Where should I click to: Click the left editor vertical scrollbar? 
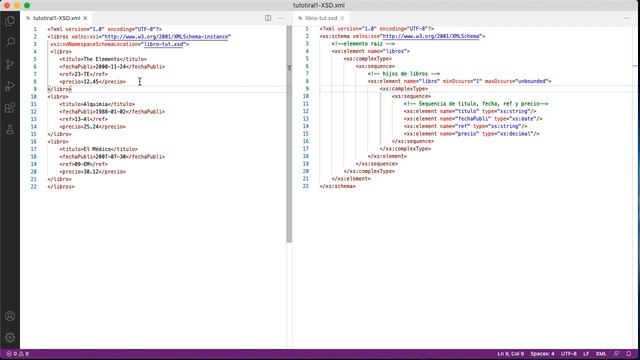click(289, 135)
